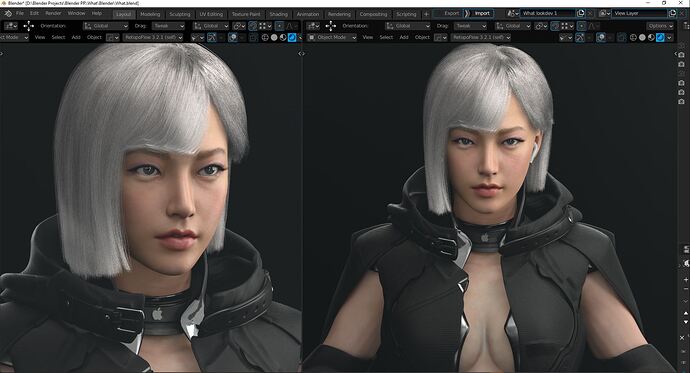Open right viewport Select menu
690x373 pixels.
click(386, 37)
